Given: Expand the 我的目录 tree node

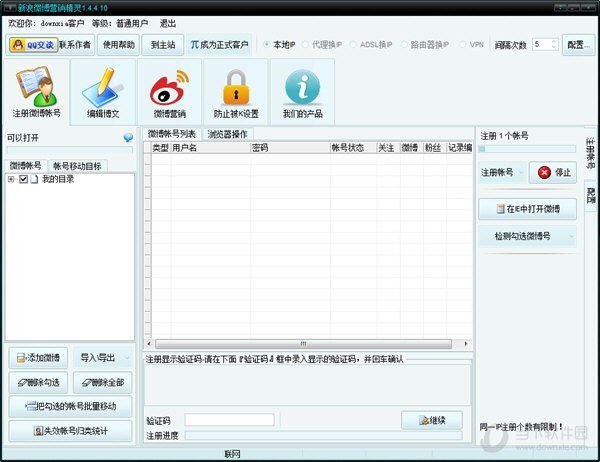Looking at the screenshot, I should pos(11,179).
